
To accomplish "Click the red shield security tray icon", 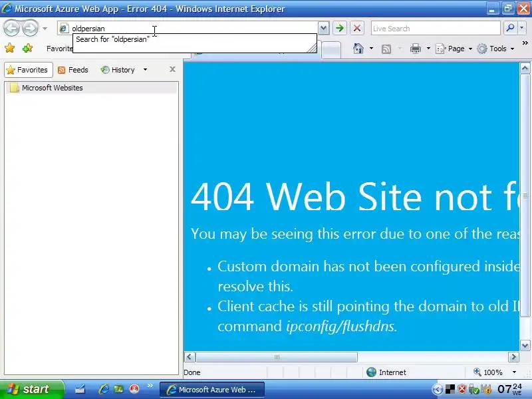I will [462, 389].
